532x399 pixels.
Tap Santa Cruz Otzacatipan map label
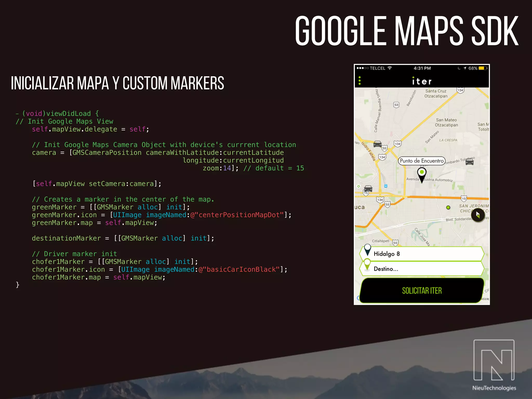click(436, 94)
